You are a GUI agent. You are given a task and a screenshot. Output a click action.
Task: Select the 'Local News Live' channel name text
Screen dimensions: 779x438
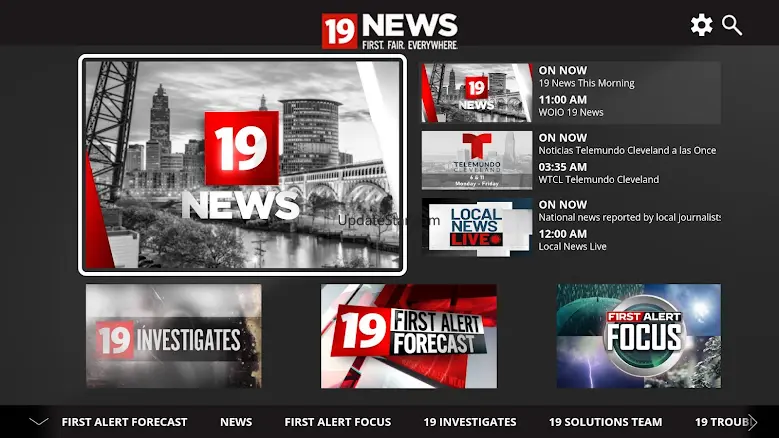pos(572,247)
